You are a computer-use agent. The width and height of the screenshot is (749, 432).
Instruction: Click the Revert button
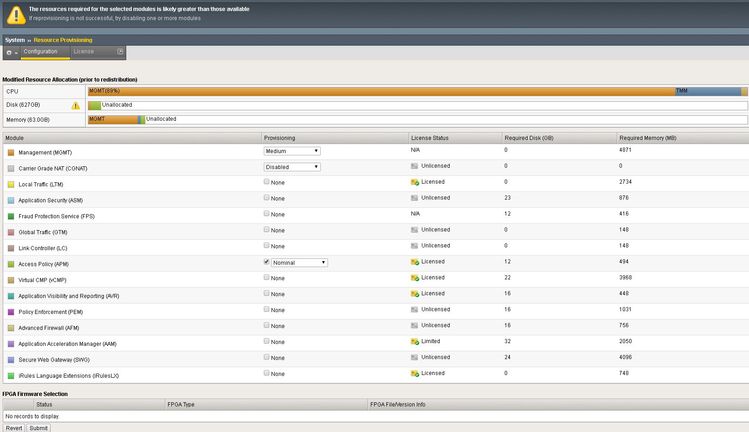tap(13, 427)
